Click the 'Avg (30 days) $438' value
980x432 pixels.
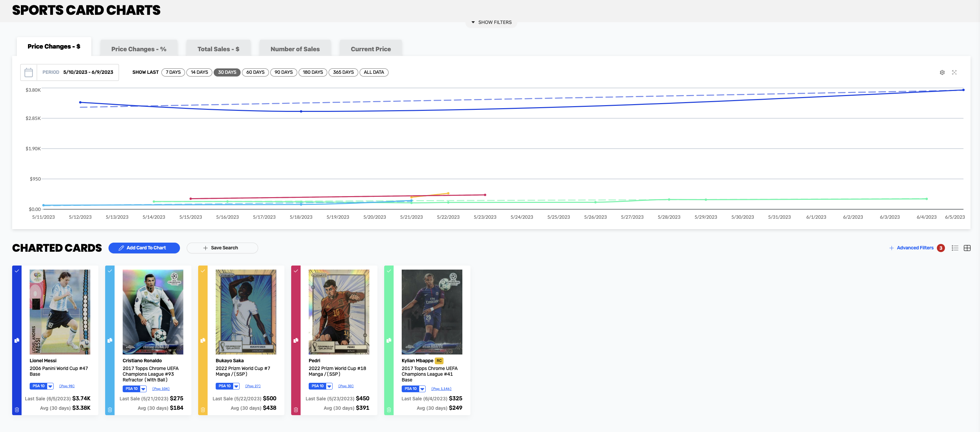click(253, 408)
